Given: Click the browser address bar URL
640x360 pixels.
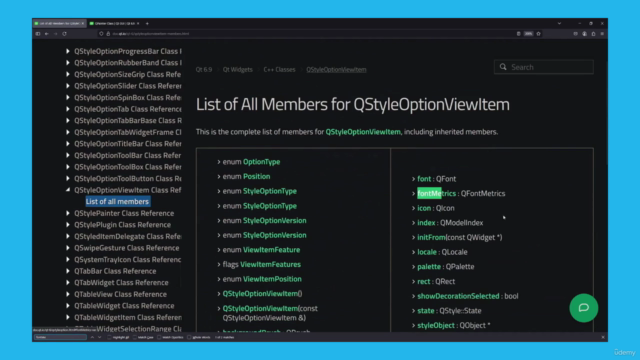Looking at the screenshot, I should pyautogui.click(x=151, y=34).
